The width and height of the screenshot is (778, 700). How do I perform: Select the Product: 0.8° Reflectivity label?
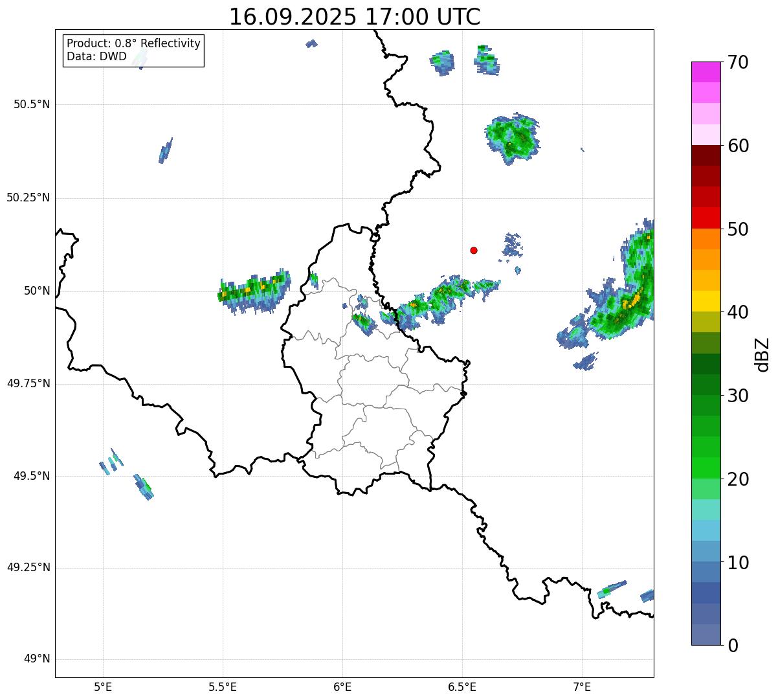coord(134,43)
